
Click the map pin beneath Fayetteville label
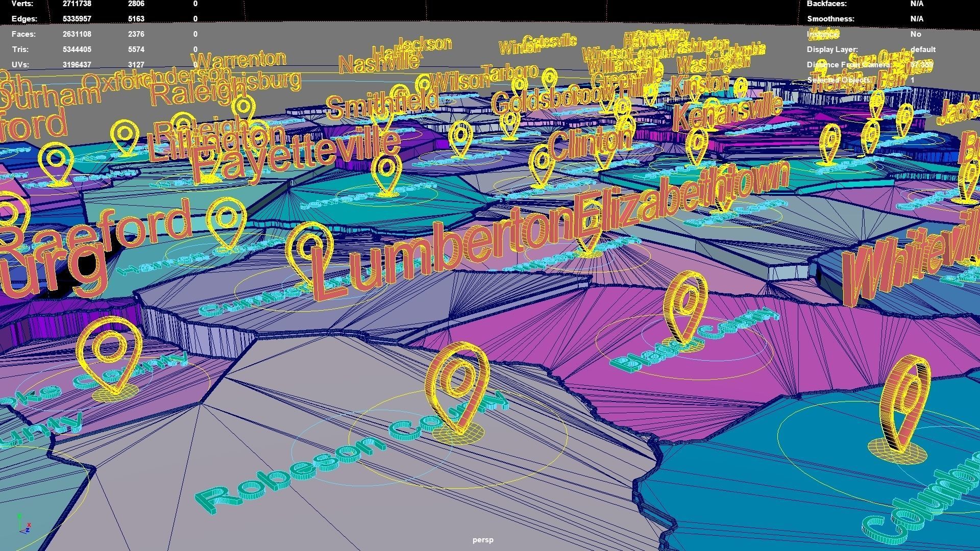pyautogui.click(x=386, y=175)
